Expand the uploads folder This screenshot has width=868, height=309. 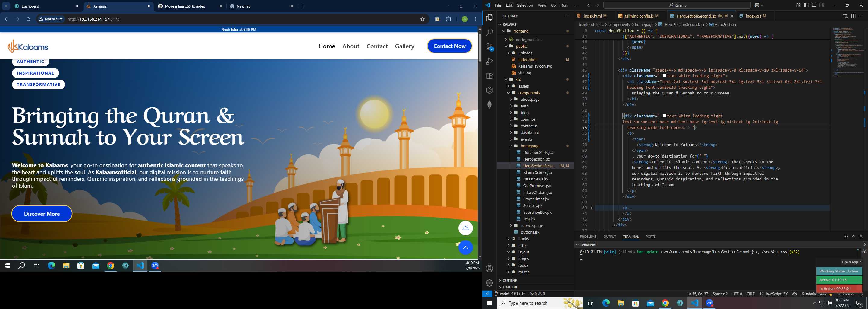(x=525, y=53)
